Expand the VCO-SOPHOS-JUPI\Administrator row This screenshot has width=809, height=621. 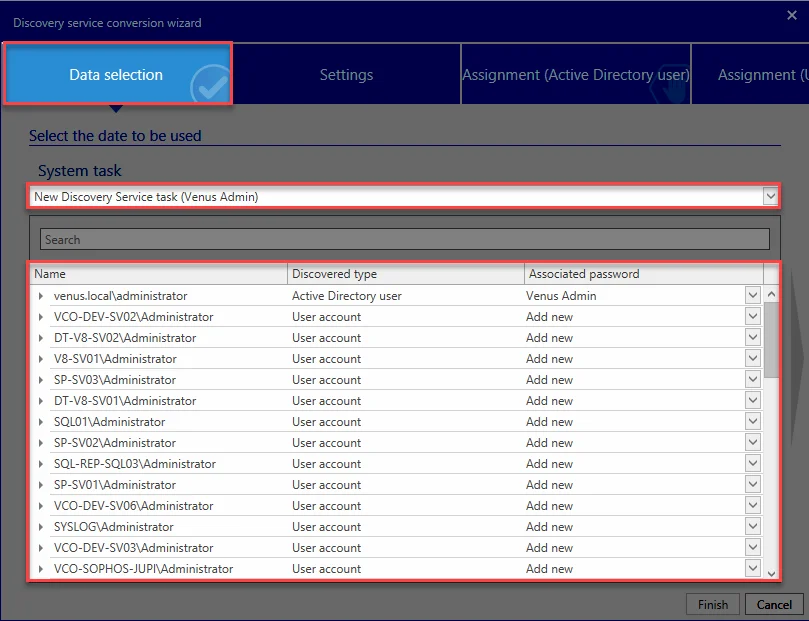[40, 569]
